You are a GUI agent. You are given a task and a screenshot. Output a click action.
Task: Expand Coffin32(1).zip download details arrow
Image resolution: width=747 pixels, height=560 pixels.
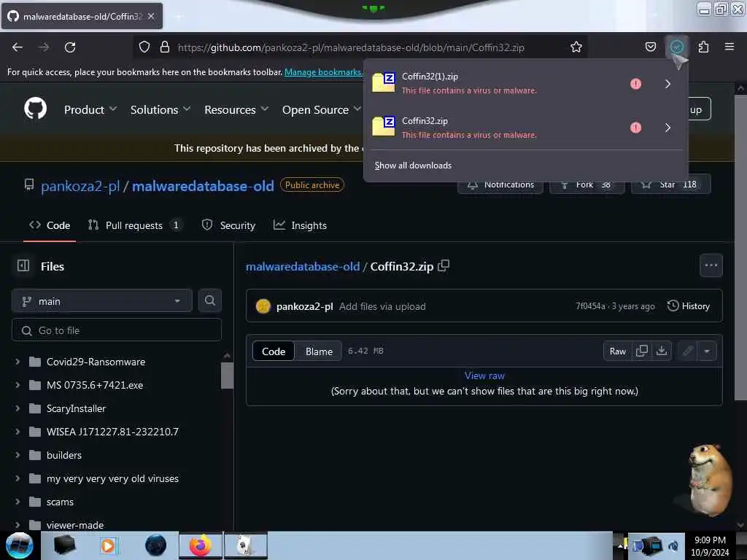coord(668,84)
